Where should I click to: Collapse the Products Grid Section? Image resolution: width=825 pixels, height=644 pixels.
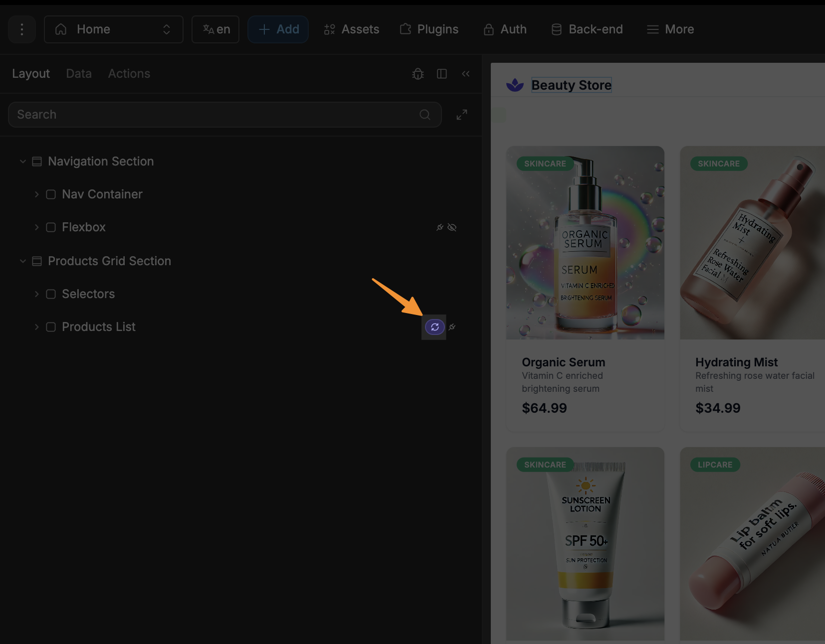(x=22, y=261)
